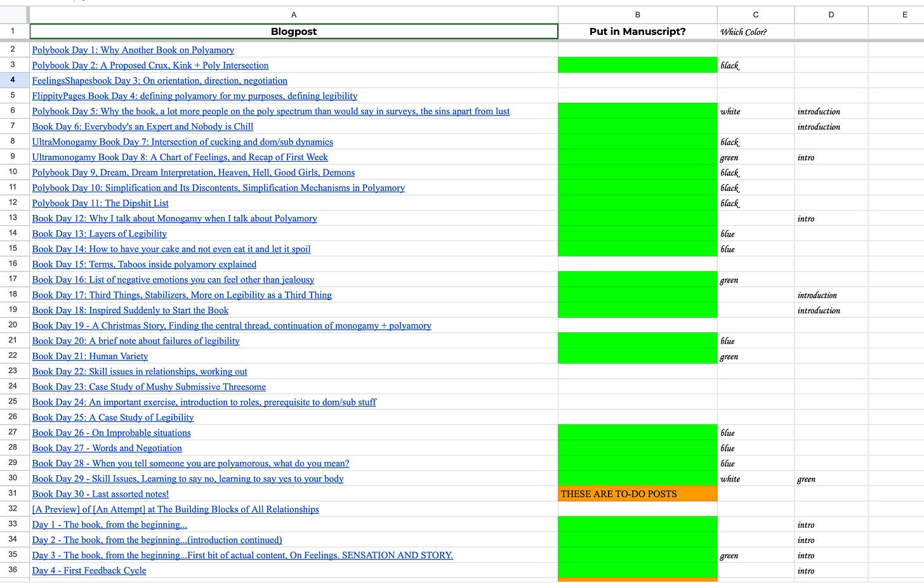Select the intro cell in row 13

pos(831,218)
